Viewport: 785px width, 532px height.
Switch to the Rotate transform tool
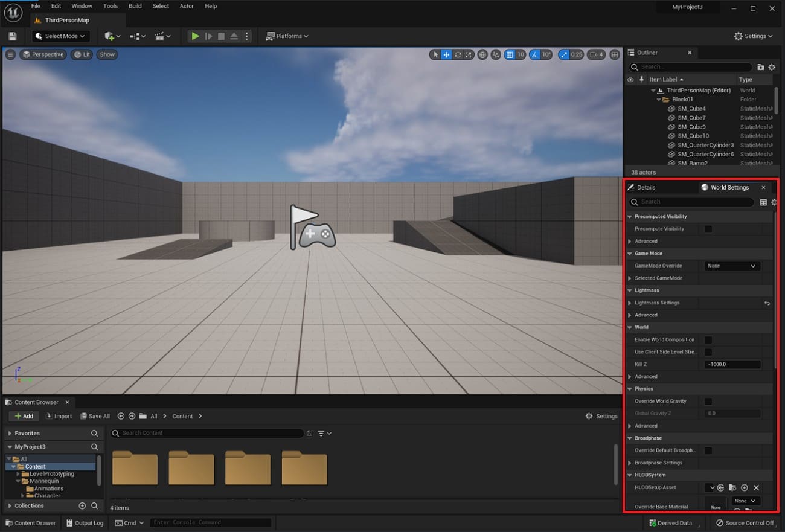click(x=458, y=54)
